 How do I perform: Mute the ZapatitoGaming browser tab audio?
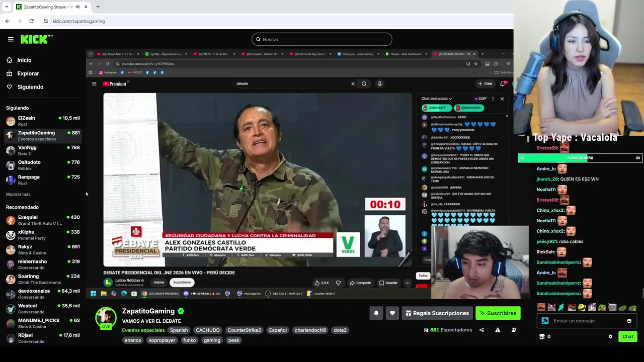pyautogui.click(x=77, y=7)
